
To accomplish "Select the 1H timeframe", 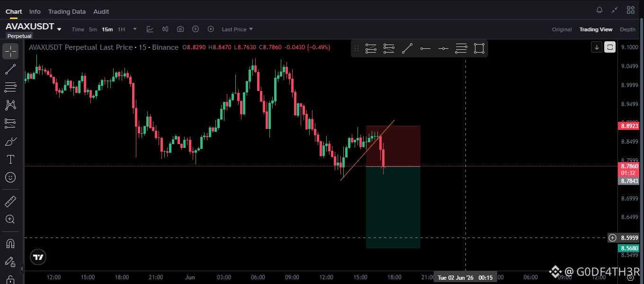I will pos(121,29).
